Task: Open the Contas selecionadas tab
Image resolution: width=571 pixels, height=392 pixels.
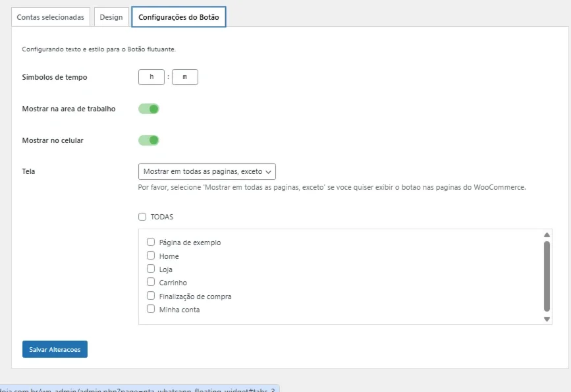Action: pyautogui.click(x=51, y=17)
